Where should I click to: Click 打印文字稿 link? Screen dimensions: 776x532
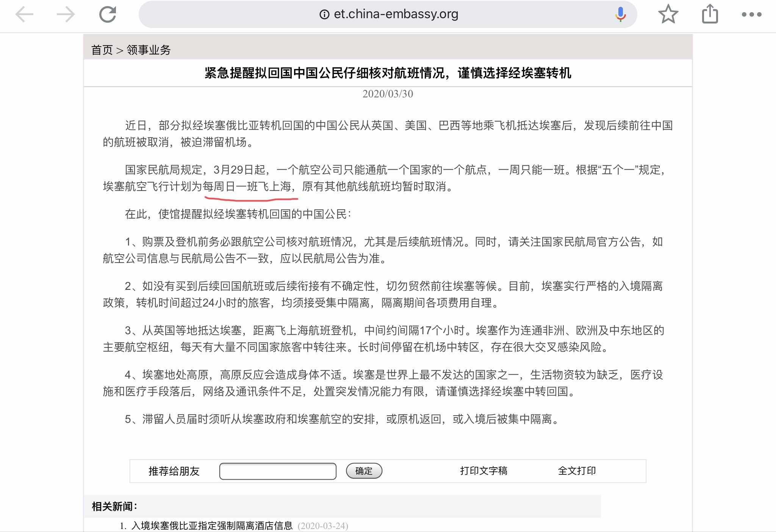[483, 471]
